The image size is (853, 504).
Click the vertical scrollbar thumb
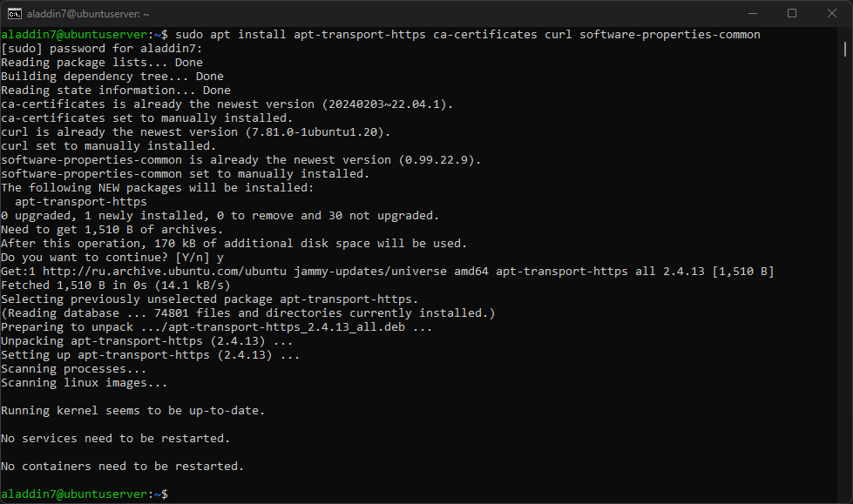click(x=845, y=49)
